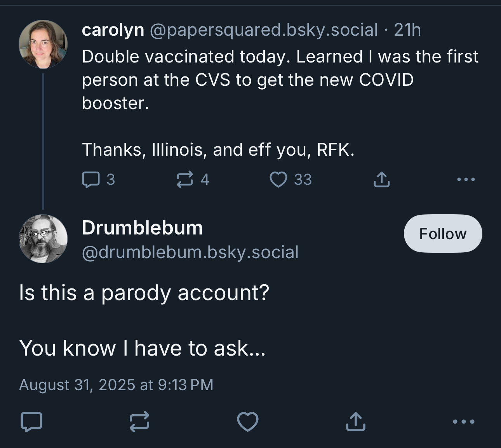View Drumblebum's avatar image
Viewport: 501px width, 448px height.
click(x=43, y=238)
